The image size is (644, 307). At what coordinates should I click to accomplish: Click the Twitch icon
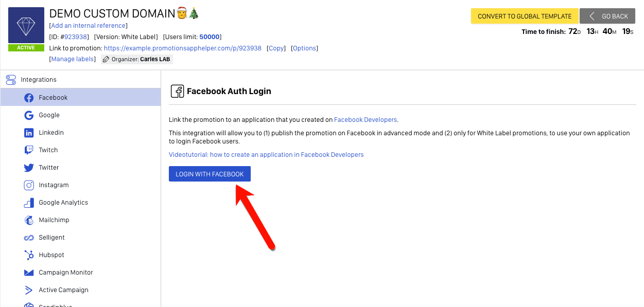(x=29, y=150)
